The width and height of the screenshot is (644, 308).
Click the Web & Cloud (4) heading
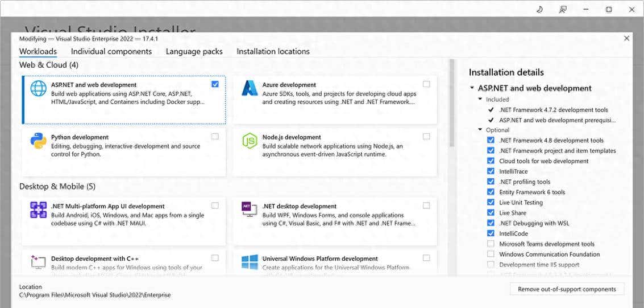pos(49,64)
